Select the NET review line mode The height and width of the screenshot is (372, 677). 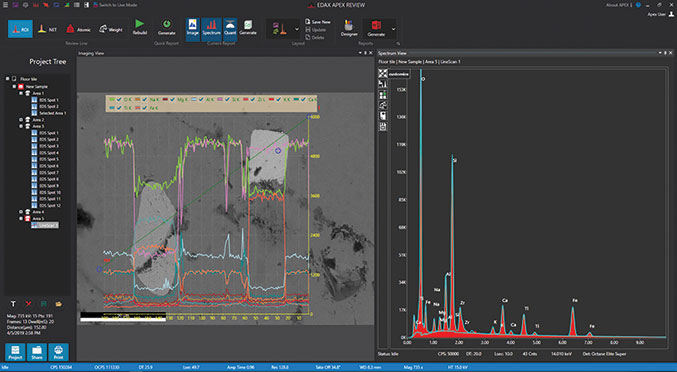click(47, 29)
